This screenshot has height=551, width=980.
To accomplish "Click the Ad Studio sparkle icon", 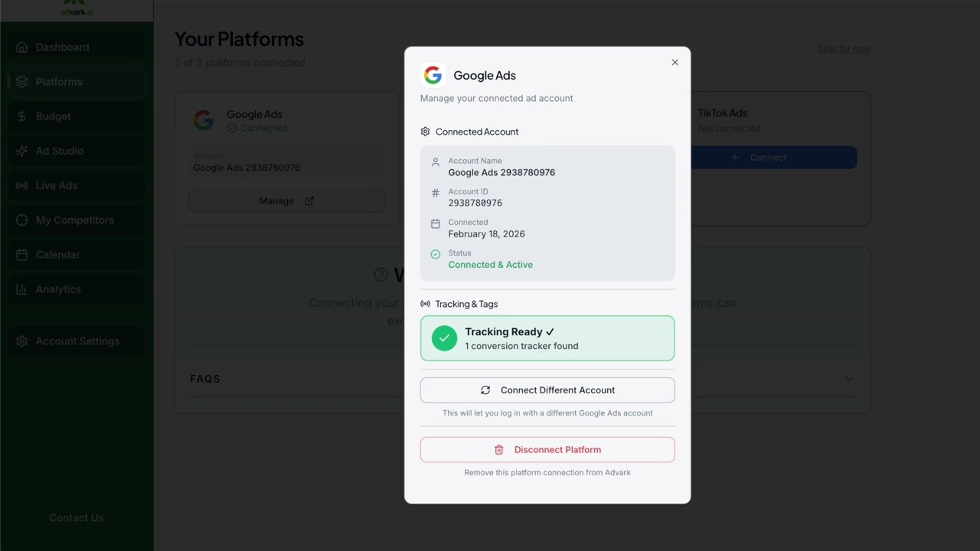I will [21, 151].
